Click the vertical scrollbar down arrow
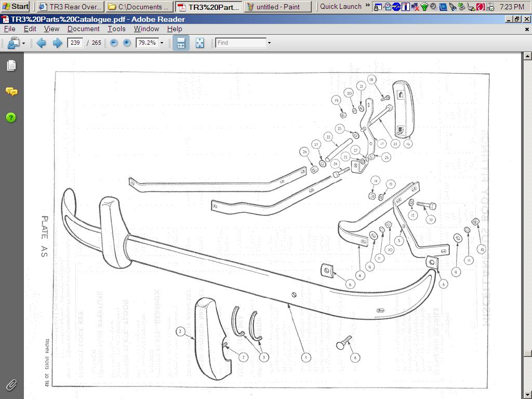532x399 pixels. pyautogui.click(x=527, y=395)
